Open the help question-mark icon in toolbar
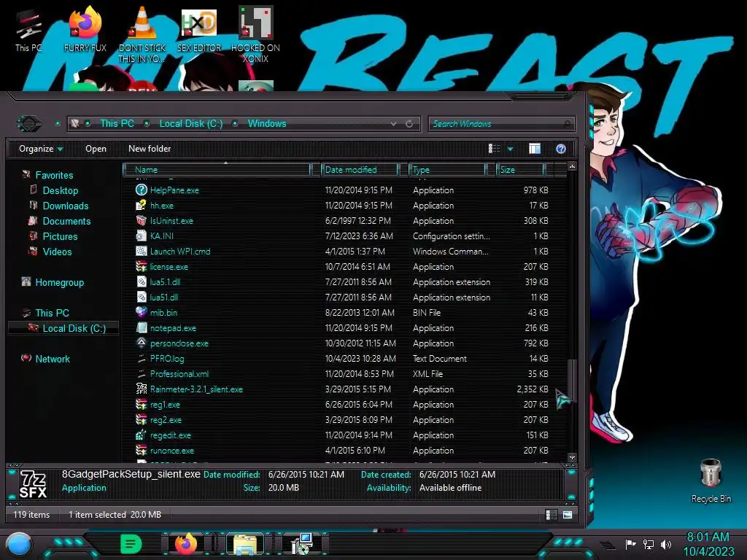 pos(561,149)
